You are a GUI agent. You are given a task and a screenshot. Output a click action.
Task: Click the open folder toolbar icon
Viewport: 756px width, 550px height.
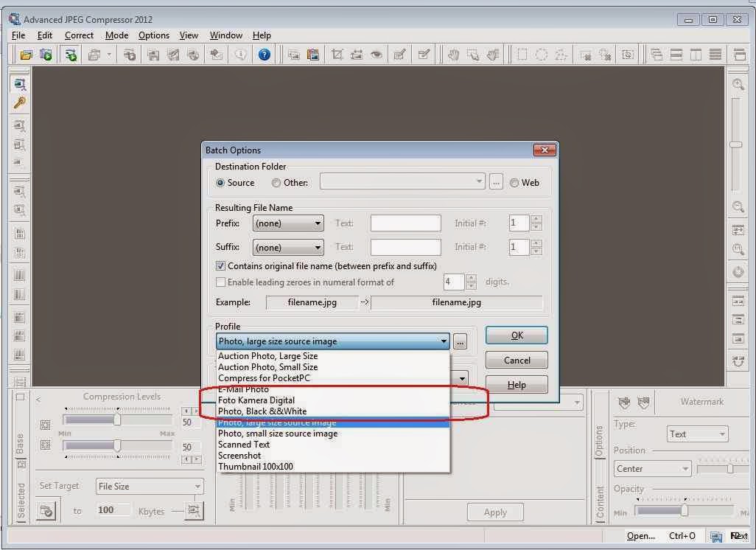pyautogui.click(x=26, y=55)
